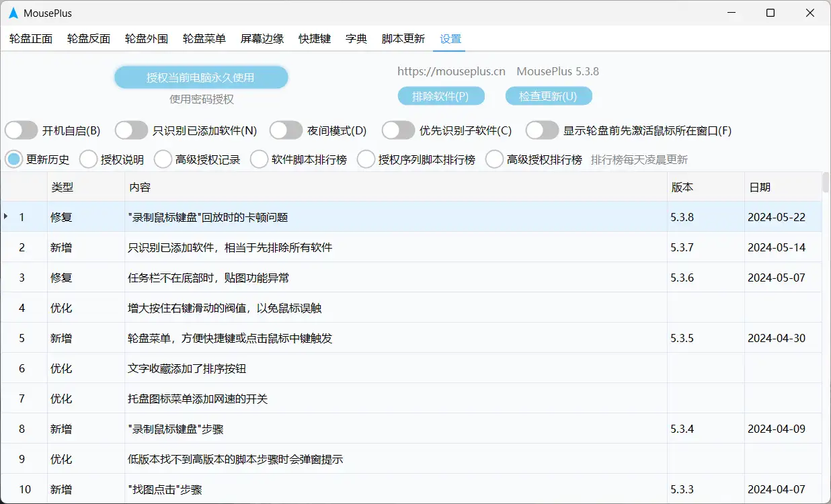
Task: Click the 内容 column header
Action: [396, 187]
